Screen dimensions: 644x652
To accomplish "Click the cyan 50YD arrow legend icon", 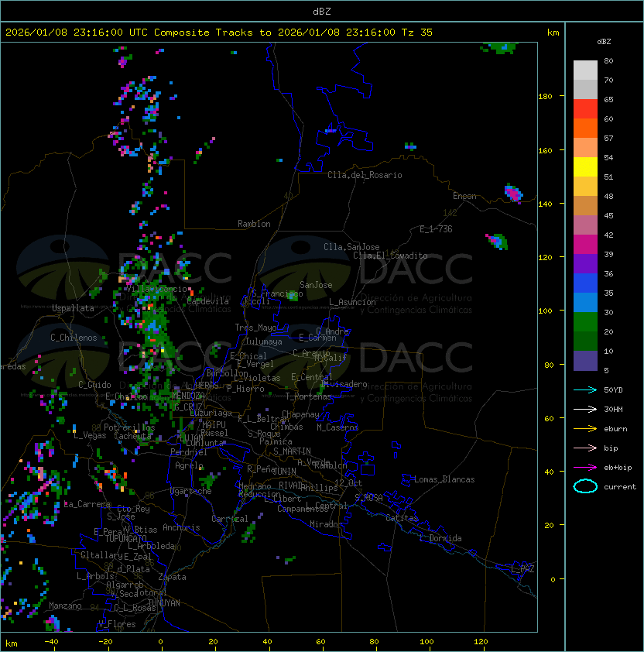I will [585, 390].
